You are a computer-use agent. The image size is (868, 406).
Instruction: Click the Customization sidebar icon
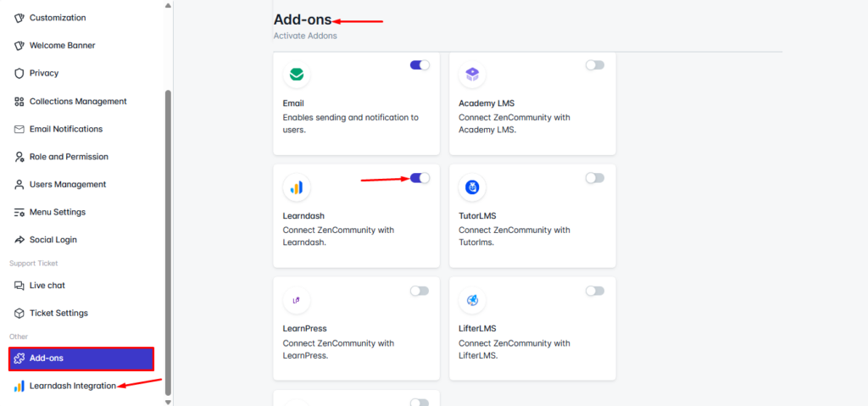pos(19,18)
